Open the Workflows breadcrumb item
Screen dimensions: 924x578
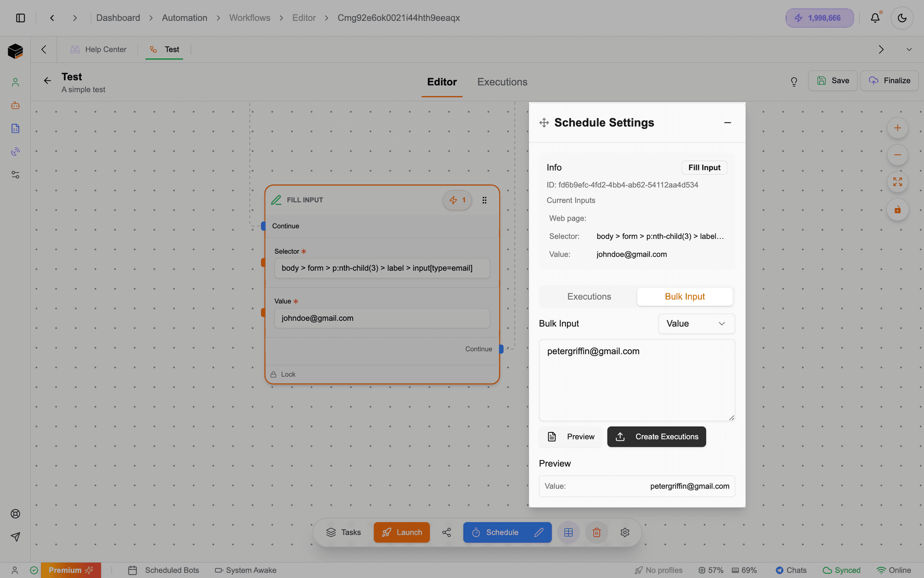(x=249, y=17)
